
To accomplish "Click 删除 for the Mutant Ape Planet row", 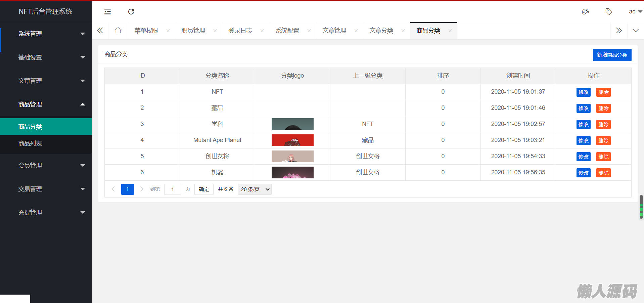I will click(603, 141).
